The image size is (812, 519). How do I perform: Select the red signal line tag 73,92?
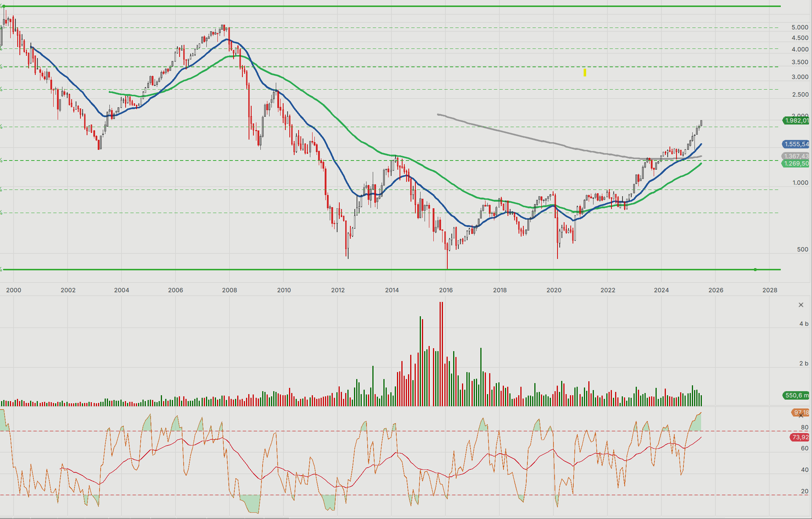click(x=800, y=437)
